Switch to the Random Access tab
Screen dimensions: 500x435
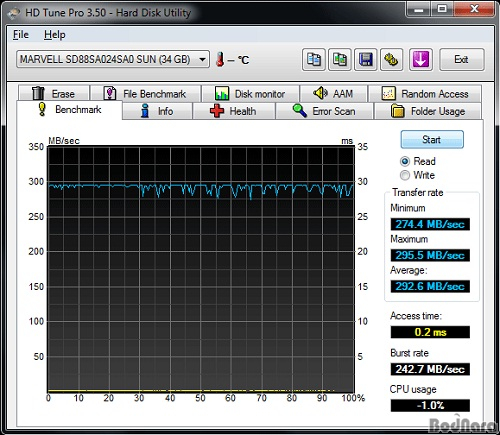425,93
